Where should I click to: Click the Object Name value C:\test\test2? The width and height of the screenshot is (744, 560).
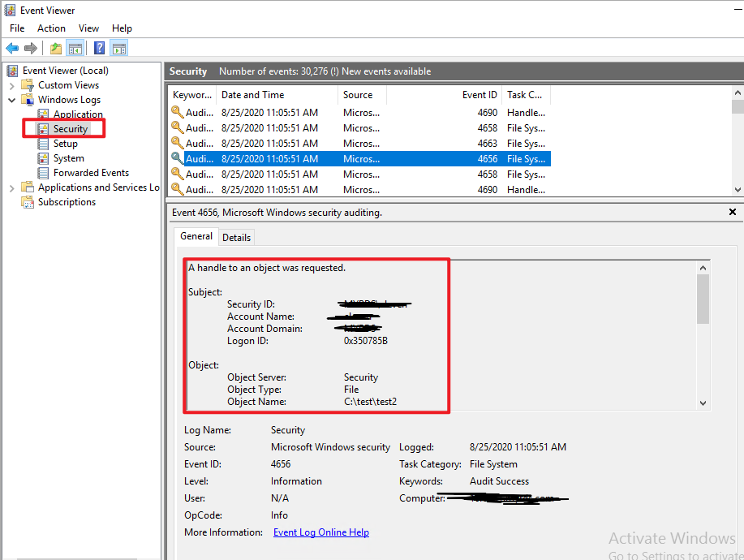[371, 402]
